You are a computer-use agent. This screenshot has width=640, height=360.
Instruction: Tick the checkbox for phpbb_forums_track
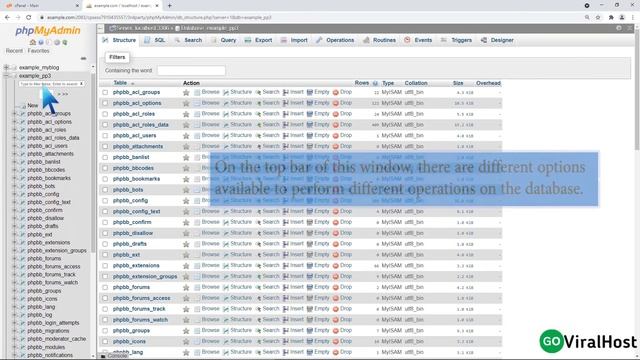105,309
